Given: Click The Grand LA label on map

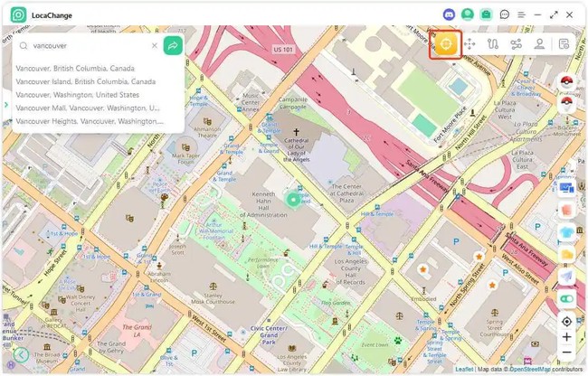Looking at the screenshot, I should coord(137,330).
